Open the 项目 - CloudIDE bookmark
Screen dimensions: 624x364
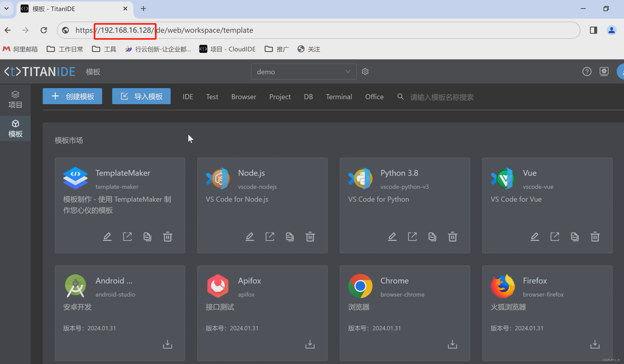coord(227,49)
